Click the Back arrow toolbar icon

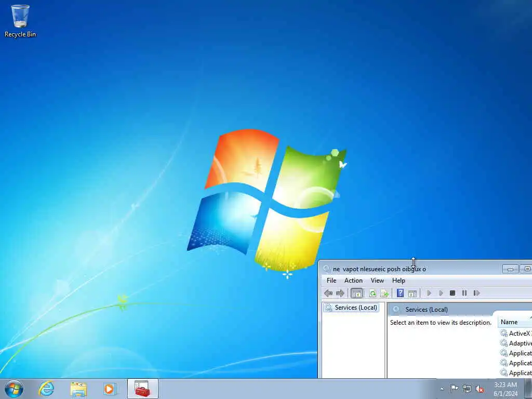point(328,293)
